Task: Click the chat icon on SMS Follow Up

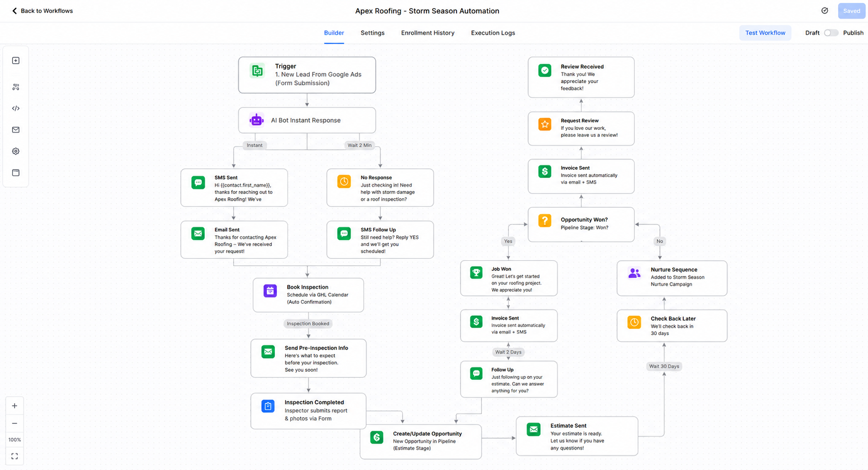Action: [x=344, y=234]
